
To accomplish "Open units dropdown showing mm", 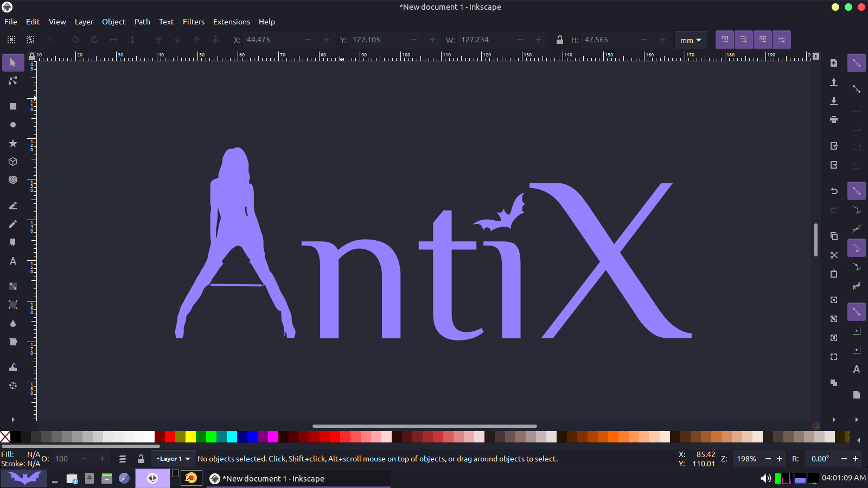I will [x=691, y=40].
